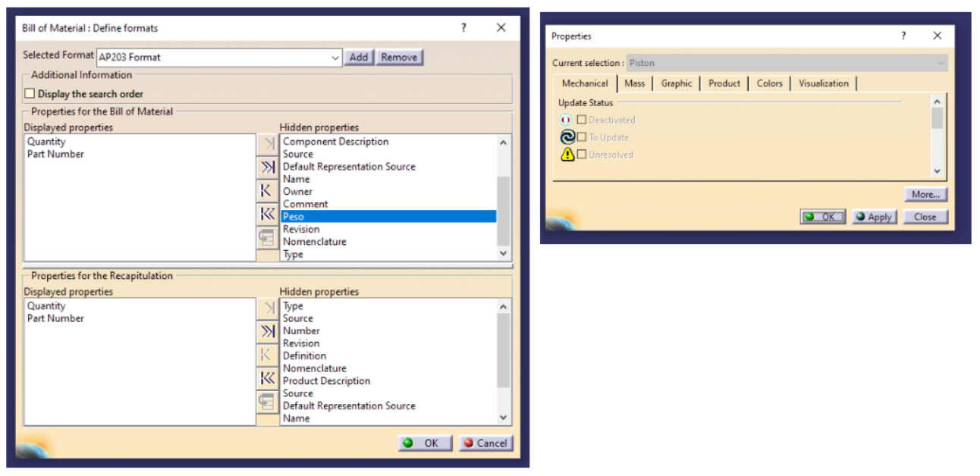The height and width of the screenshot is (476, 980).
Task: Open the Visualization tab
Action: 823,83
